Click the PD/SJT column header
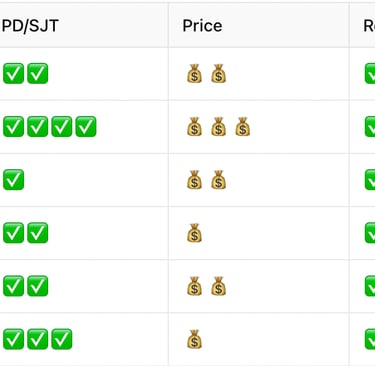This screenshot has height=366, width=375. pyautogui.click(x=30, y=26)
